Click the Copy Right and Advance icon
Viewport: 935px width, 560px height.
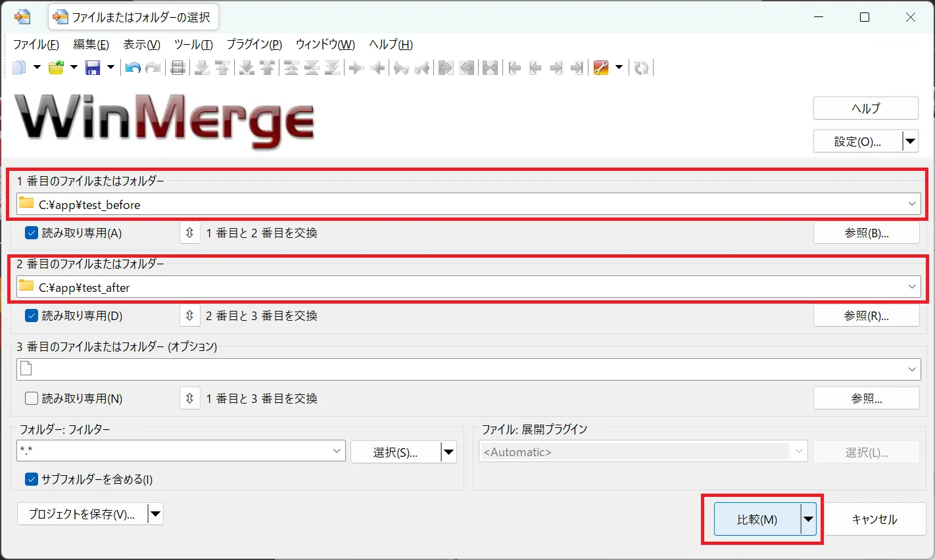401,68
